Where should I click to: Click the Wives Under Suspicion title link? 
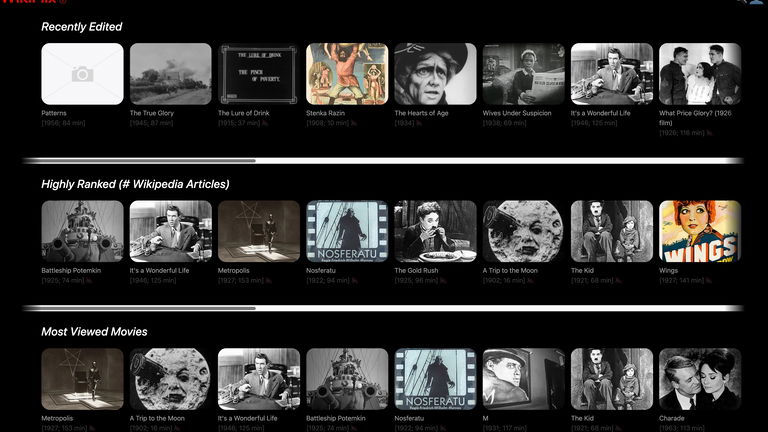(x=516, y=113)
